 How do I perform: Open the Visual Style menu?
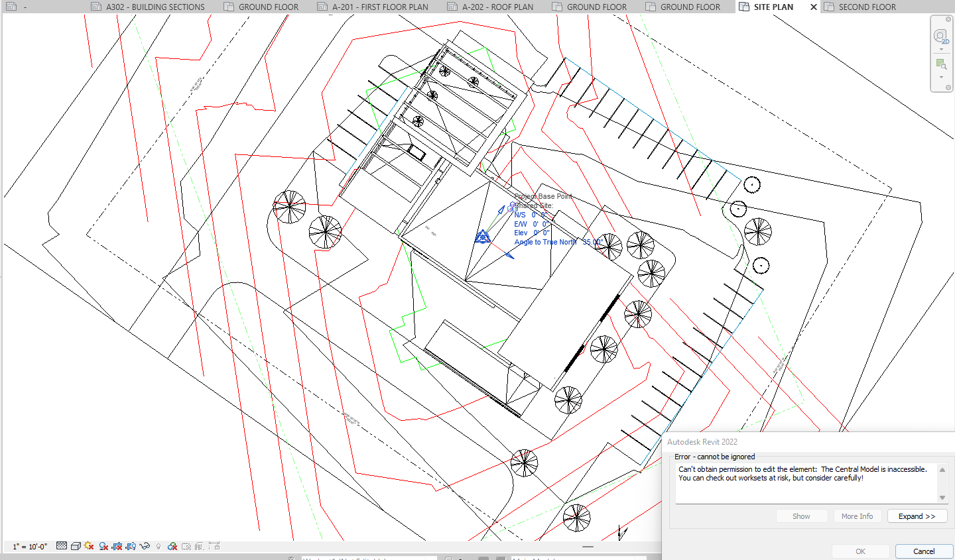pyautogui.click(x=76, y=546)
